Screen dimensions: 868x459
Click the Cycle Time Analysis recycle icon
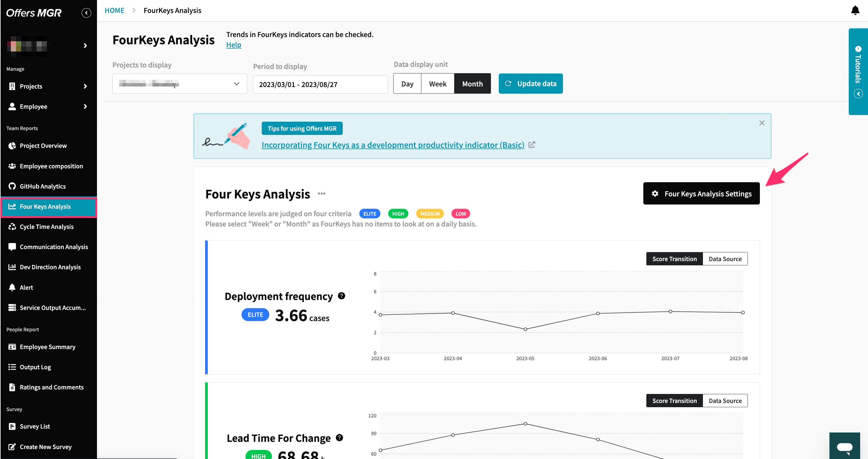click(x=12, y=226)
